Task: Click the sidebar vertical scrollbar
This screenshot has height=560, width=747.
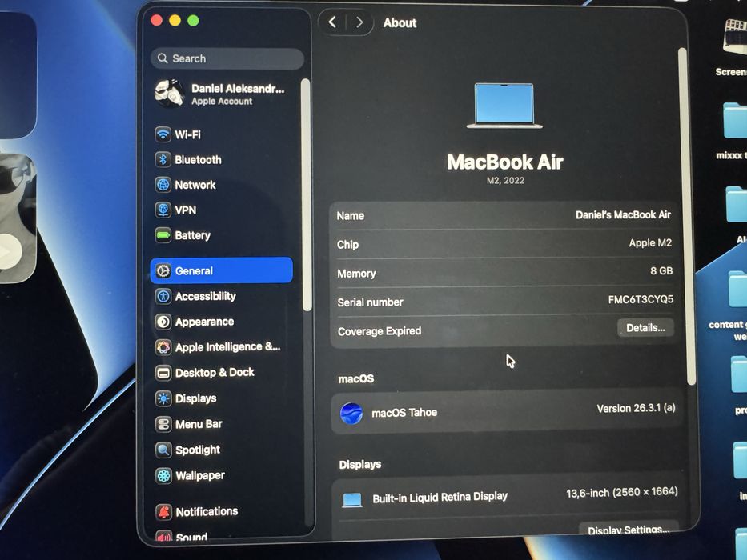Action: pyautogui.click(x=307, y=195)
